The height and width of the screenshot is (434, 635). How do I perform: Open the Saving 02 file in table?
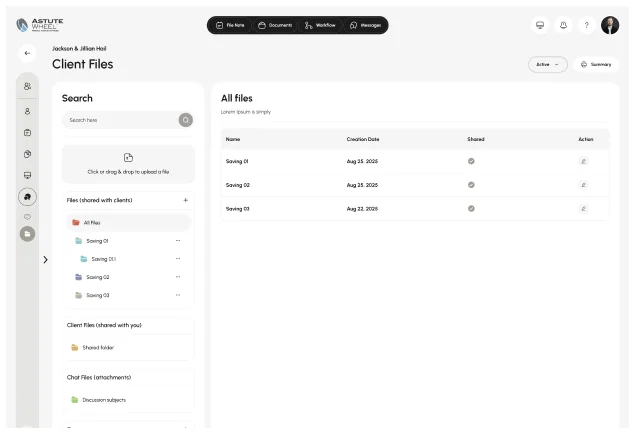(238, 185)
